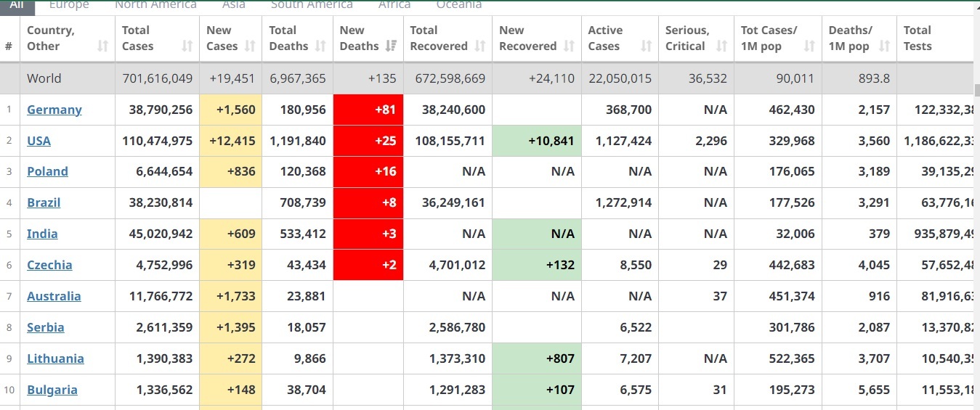Switch to the Europe tab
Image resolution: width=980 pixels, height=410 pixels.
coord(69,5)
